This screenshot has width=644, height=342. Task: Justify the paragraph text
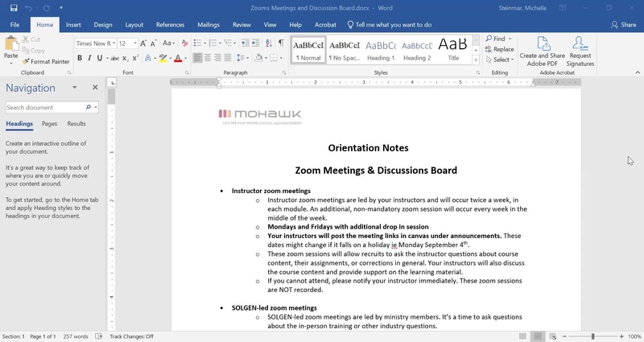click(228, 58)
